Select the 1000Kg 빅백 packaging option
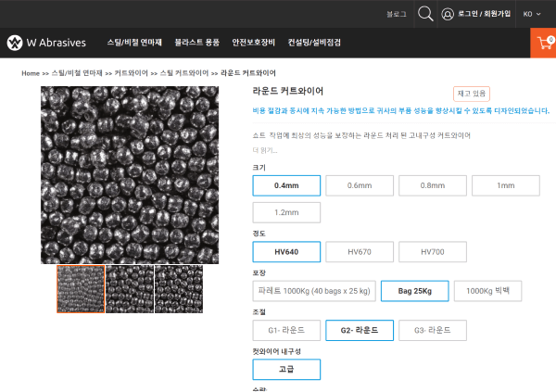Viewport: 556px width, 392px height. [487, 291]
